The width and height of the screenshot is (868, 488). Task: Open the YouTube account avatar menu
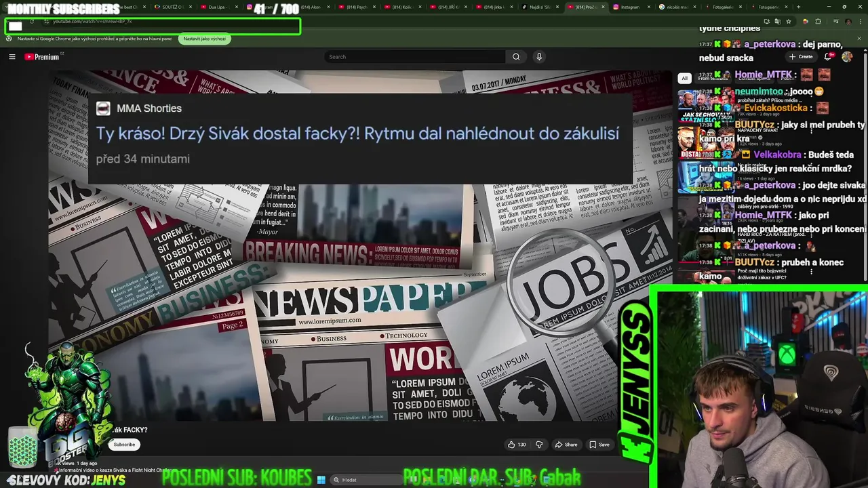click(847, 57)
